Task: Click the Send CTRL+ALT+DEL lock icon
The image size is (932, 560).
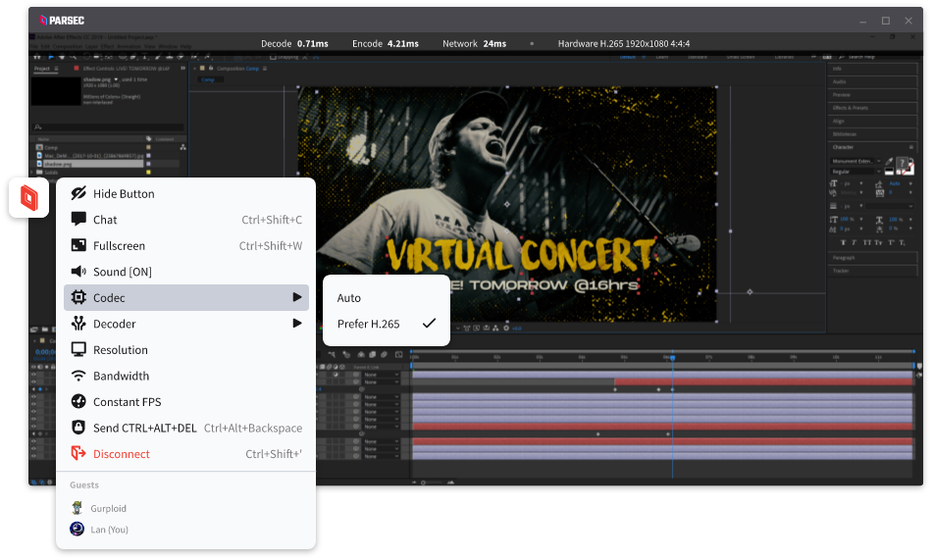Action: pos(78,428)
